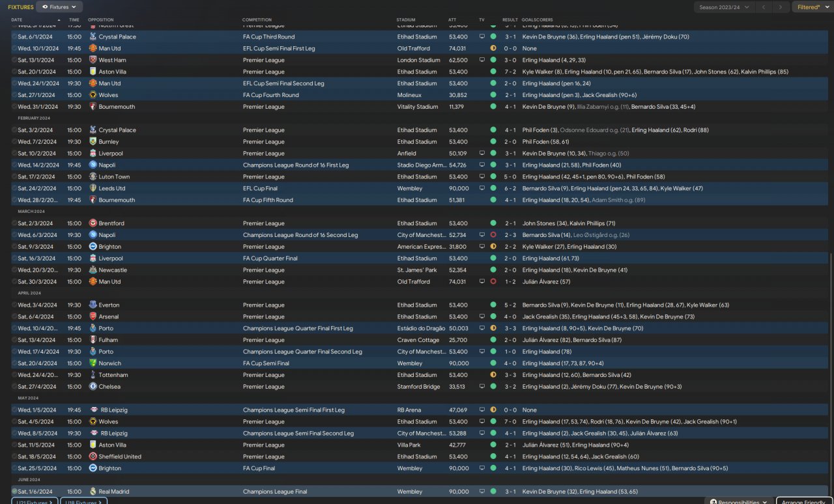The width and height of the screenshot is (834, 504).
Task: Sort by the TIME column header
Action: pyautogui.click(x=74, y=20)
